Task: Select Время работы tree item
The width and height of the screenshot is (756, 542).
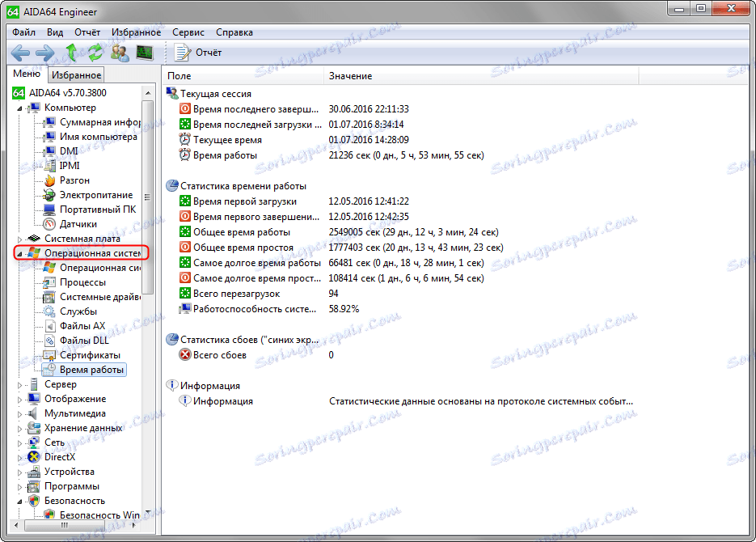Action: click(91, 370)
